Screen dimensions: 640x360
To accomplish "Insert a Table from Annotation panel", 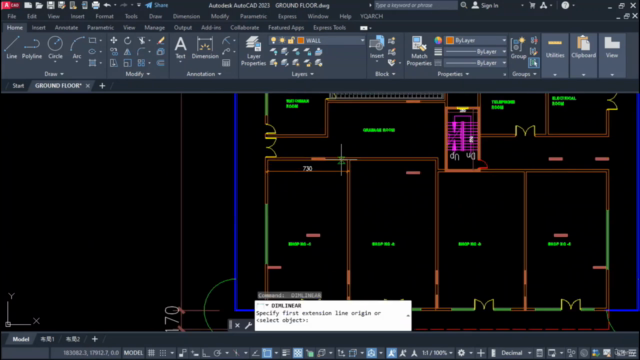I will [x=226, y=63].
